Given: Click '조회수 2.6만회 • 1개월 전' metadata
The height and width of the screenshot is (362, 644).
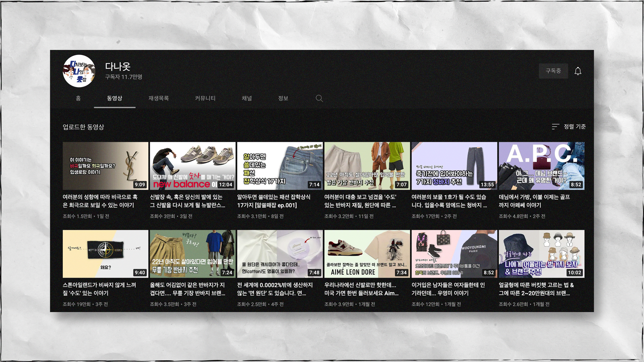Looking at the screenshot, I should [524, 304].
